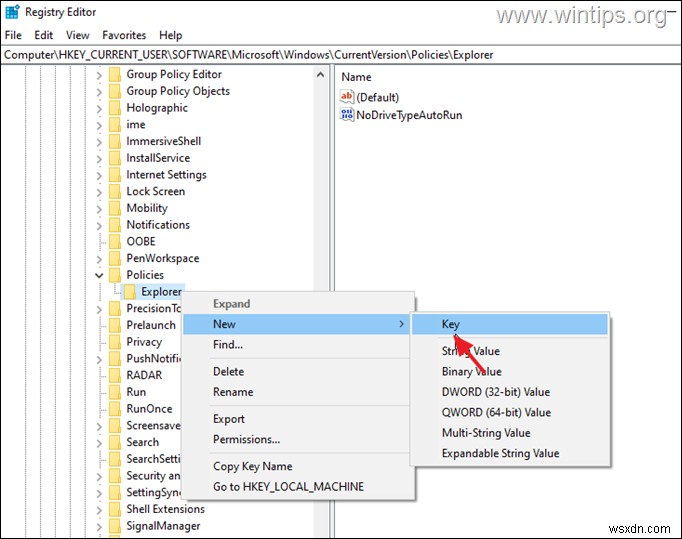682x539 pixels.
Task: Click the SignalManager folder icon
Action: click(x=115, y=526)
